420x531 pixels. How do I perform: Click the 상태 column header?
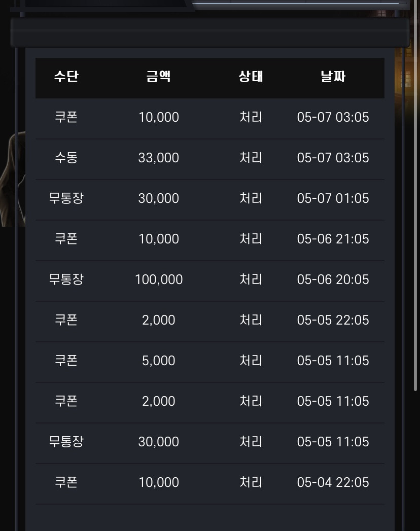click(251, 76)
